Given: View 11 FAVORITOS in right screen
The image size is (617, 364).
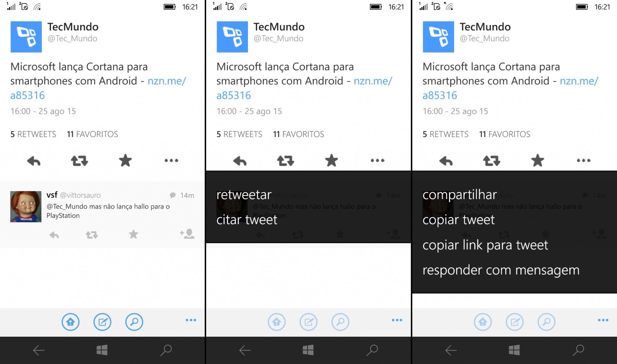Looking at the screenshot, I should pyautogui.click(x=505, y=134).
